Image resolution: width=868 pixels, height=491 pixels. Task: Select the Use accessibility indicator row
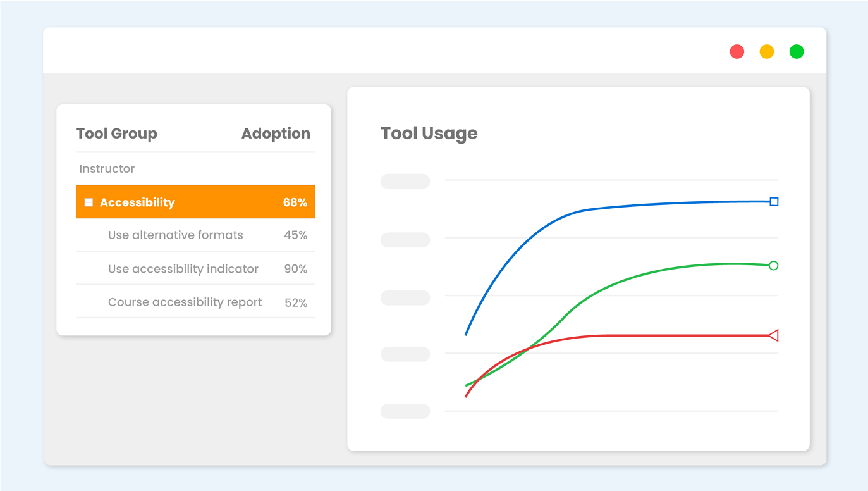click(183, 268)
